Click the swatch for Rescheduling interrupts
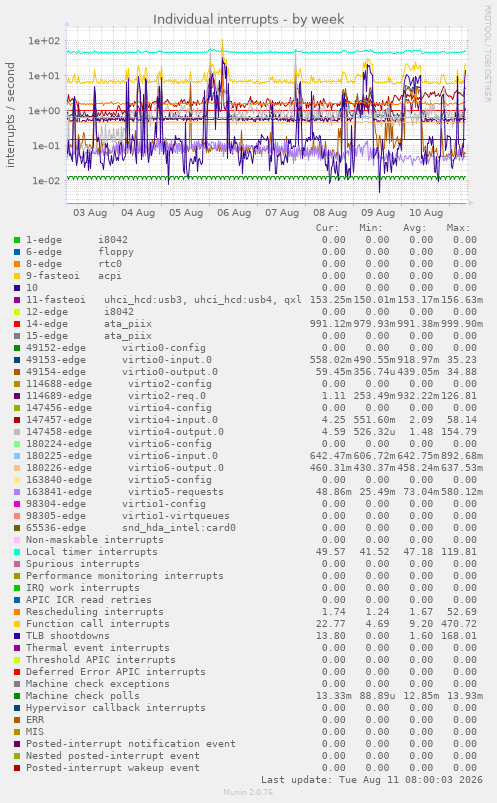 17,612
